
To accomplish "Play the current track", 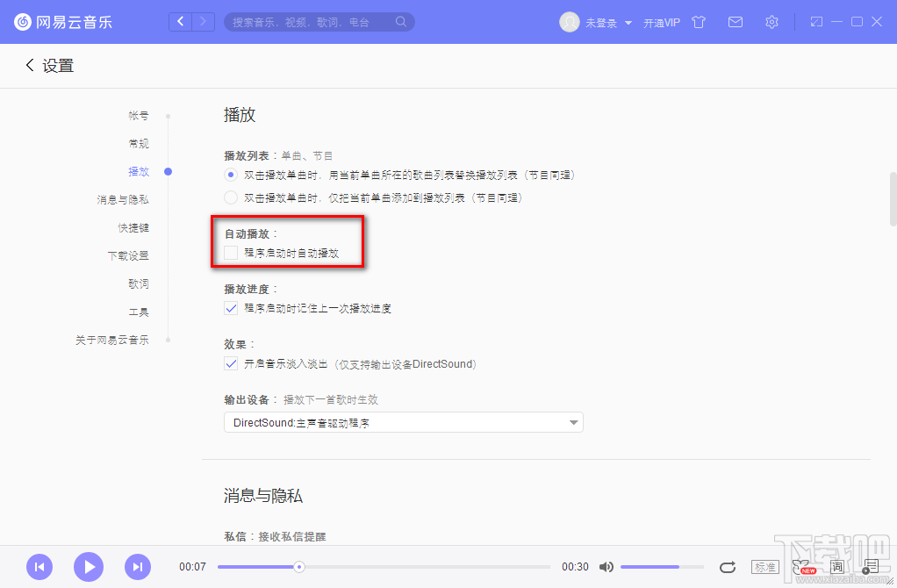I will 88,567.
